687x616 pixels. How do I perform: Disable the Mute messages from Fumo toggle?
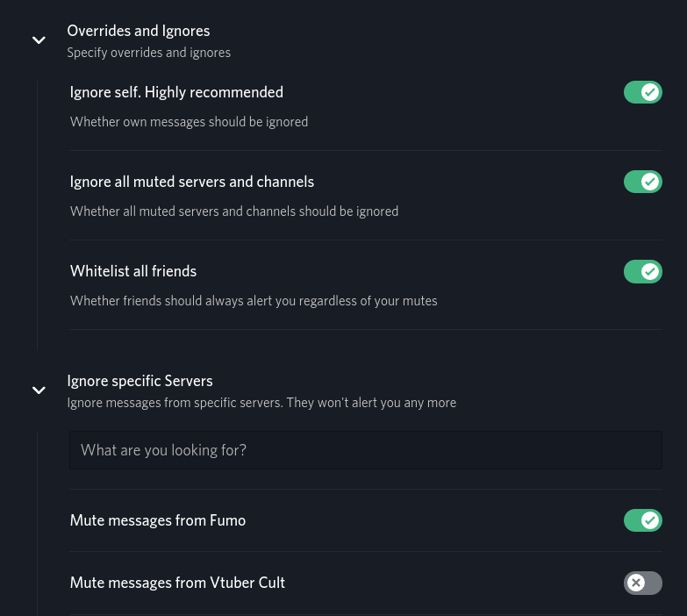[642, 520]
